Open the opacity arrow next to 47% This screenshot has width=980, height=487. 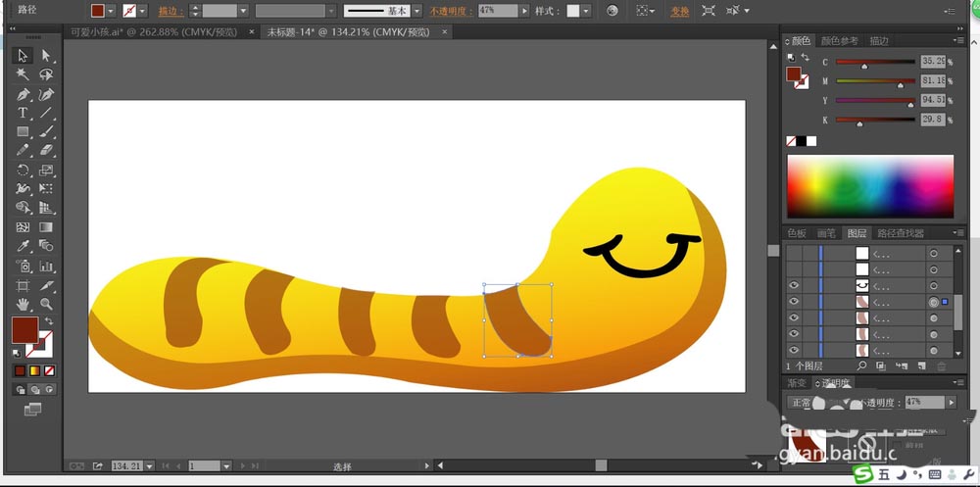click(524, 11)
